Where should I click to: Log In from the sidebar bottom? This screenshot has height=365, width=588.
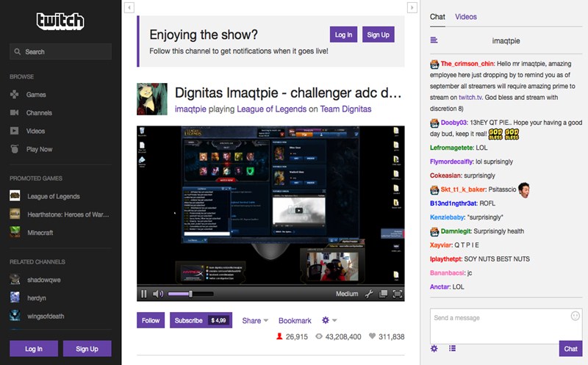point(34,349)
